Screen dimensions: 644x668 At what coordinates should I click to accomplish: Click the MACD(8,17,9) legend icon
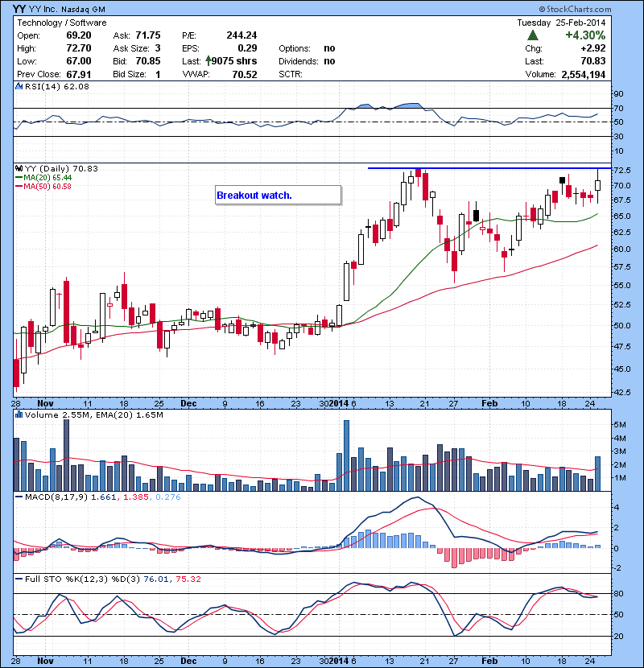[19, 497]
